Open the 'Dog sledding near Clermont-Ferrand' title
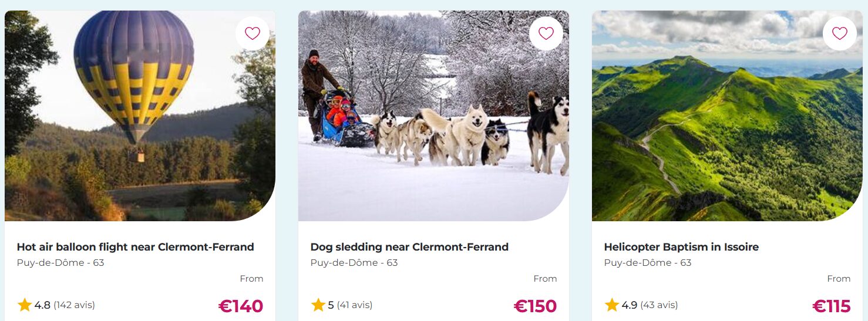868x321 pixels. (409, 247)
